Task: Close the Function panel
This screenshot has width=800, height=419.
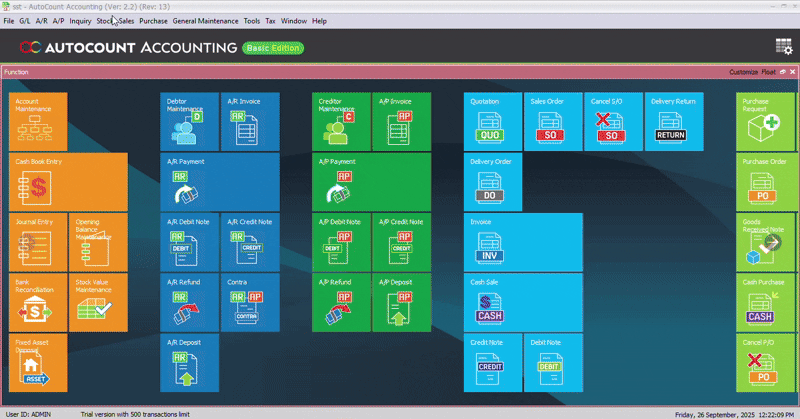Action: (x=791, y=72)
